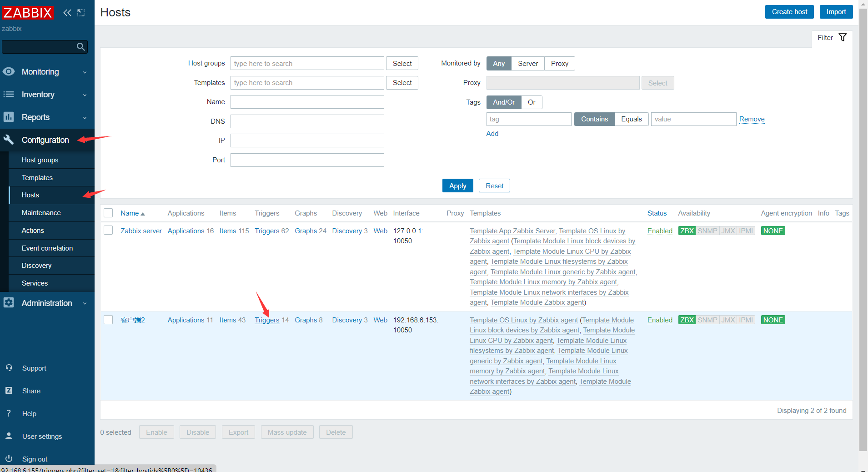868x472 pixels.
Task: Click the Import button
Action: pos(836,12)
